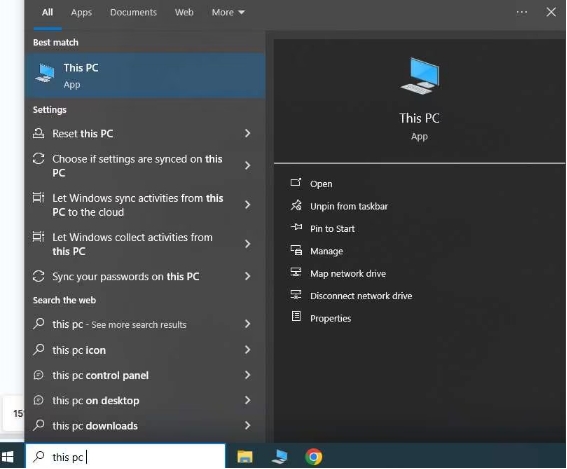Viewport: 567px width, 469px height.
Task: Open the Windows Start button
Action: 7,457
